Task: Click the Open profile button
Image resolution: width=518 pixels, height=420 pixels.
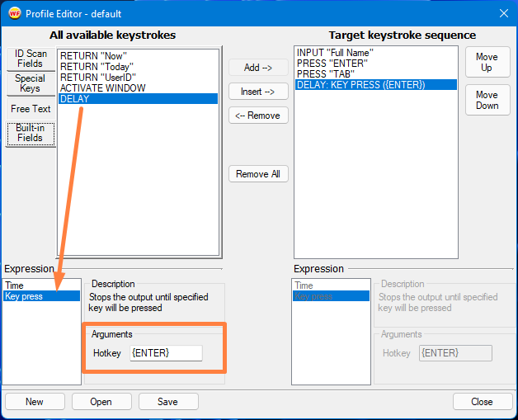Action: click(x=101, y=402)
